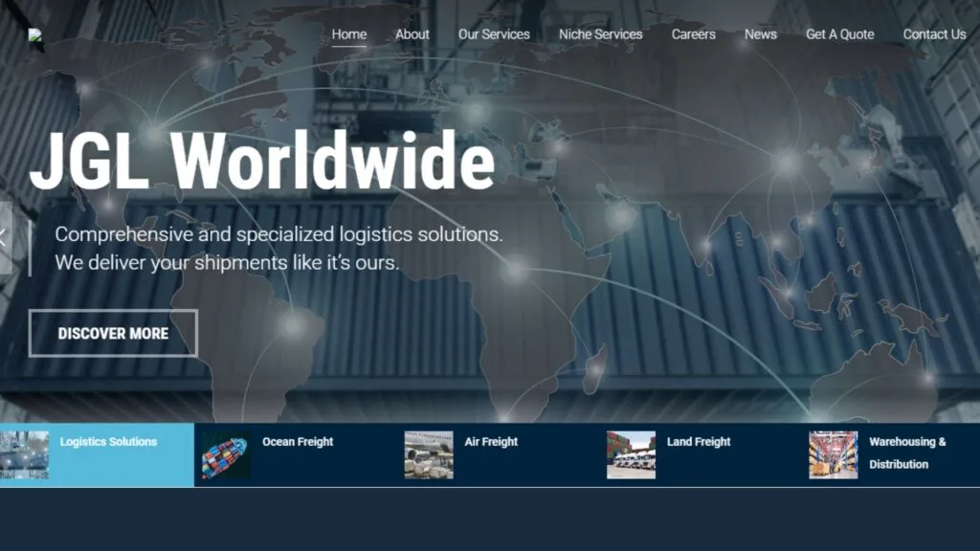Screen dimensions: 980x551
Task: Switch to the Land Freight tab
Action: click(698, 442)
